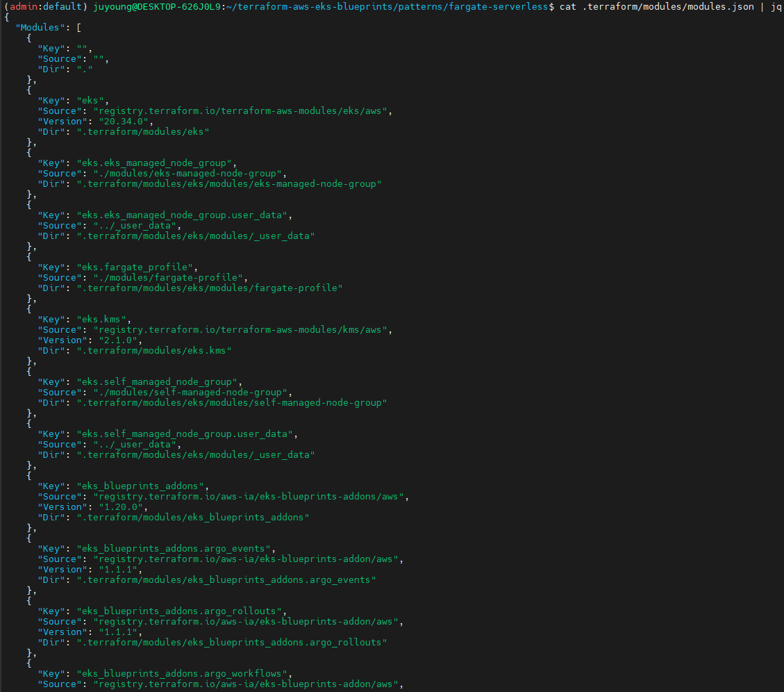Click the key 'eks.kms'

[101, 319]
